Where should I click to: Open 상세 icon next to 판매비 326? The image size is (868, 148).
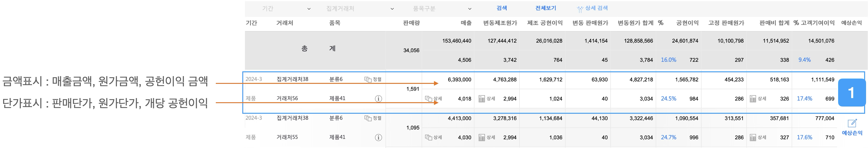click(x=753, y=99)
